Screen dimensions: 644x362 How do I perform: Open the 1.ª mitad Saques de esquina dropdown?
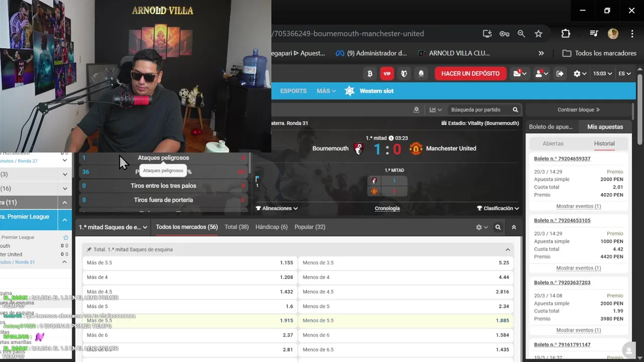(x=113, y=227)
